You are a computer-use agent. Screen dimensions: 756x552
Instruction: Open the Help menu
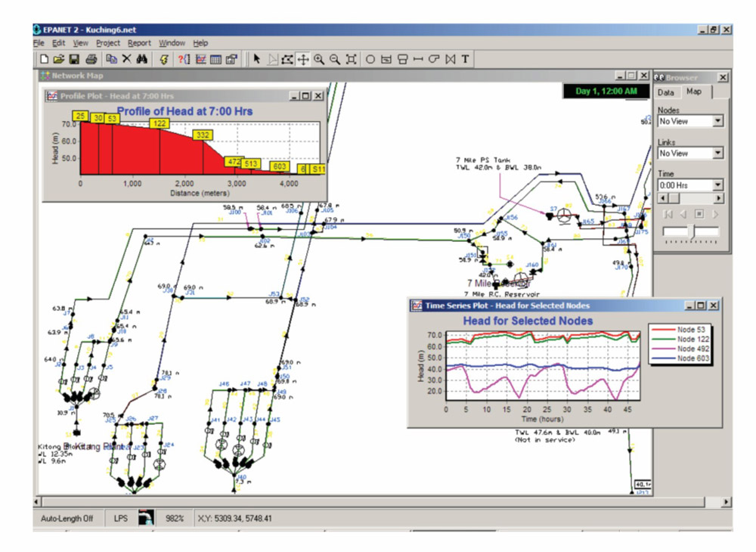(x=200, y=43)
